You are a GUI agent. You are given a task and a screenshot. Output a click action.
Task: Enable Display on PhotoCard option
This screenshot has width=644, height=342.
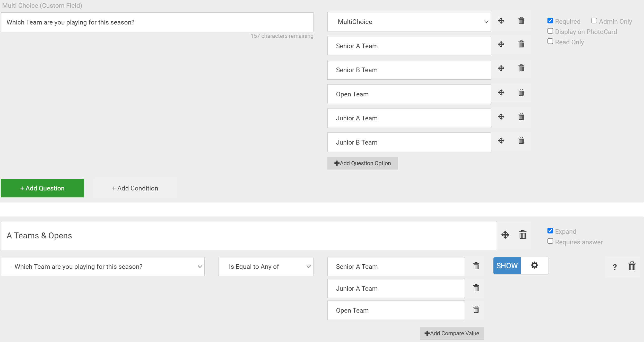point(550,31)
